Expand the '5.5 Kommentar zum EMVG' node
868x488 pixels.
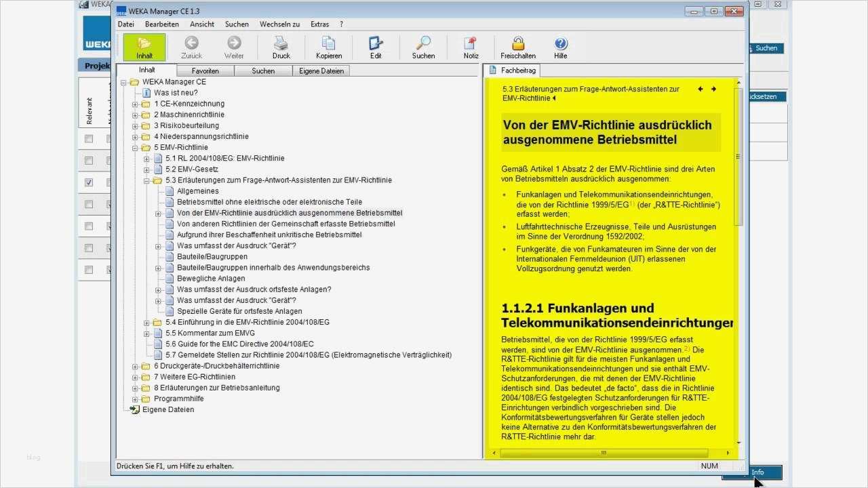point(146,333)
